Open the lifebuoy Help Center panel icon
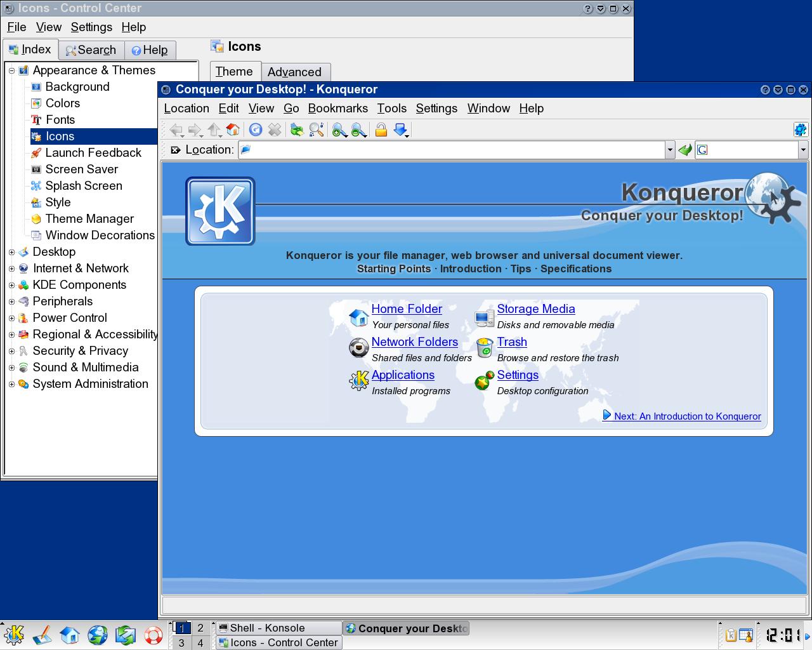The image size is (812, 650). coord(153,635)
